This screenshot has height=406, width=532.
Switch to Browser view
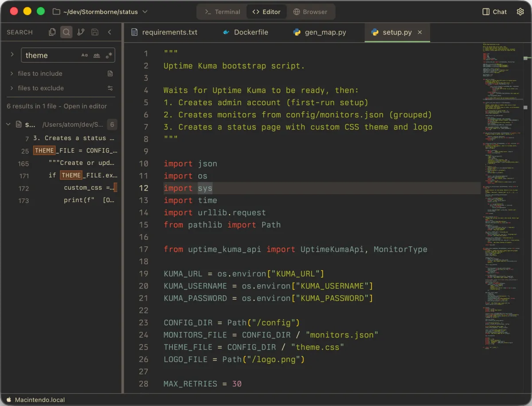[x=310, y=12]
